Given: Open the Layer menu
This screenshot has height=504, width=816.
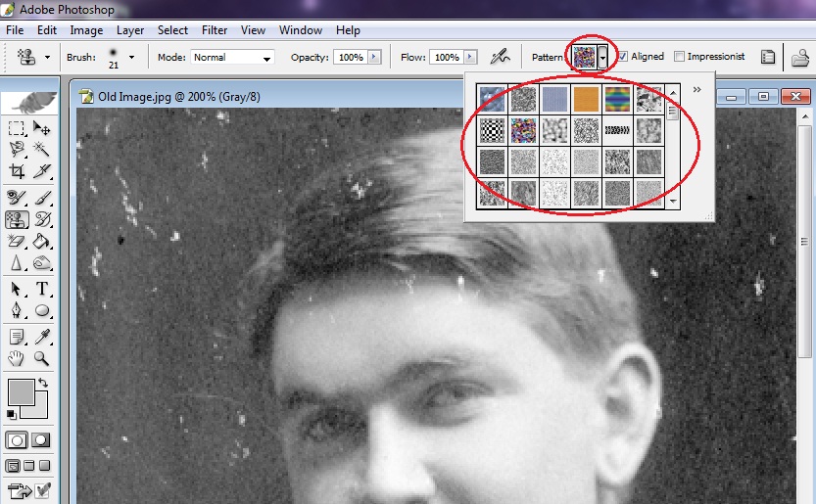Looking at the screenshot, I should (x=130, y=30).
